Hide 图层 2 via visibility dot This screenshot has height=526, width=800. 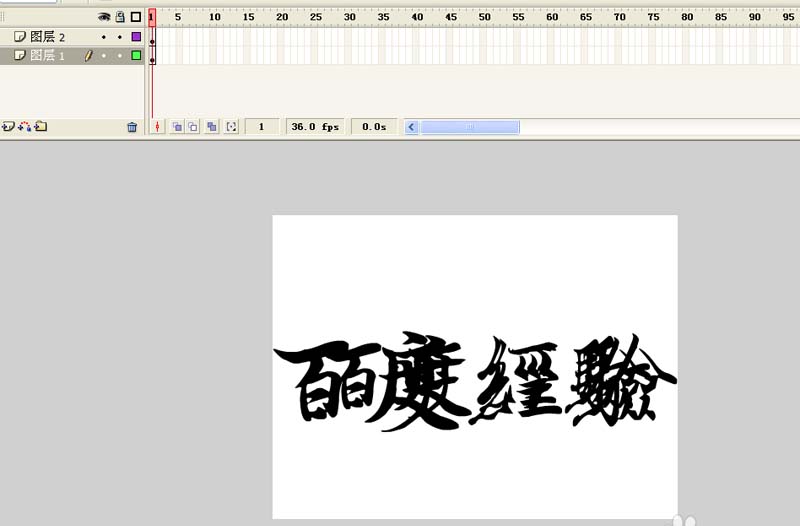104,37
